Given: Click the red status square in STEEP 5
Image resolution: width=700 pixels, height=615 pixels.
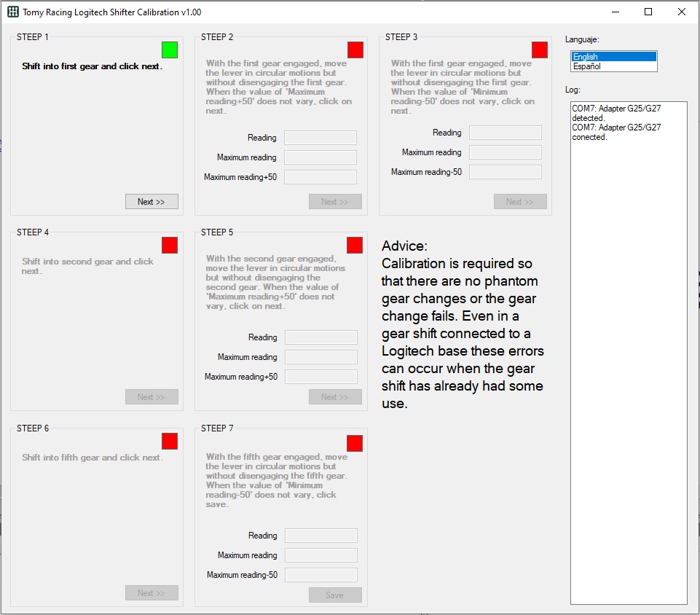Looking at the screenshot, I should (x=355, y=245).
